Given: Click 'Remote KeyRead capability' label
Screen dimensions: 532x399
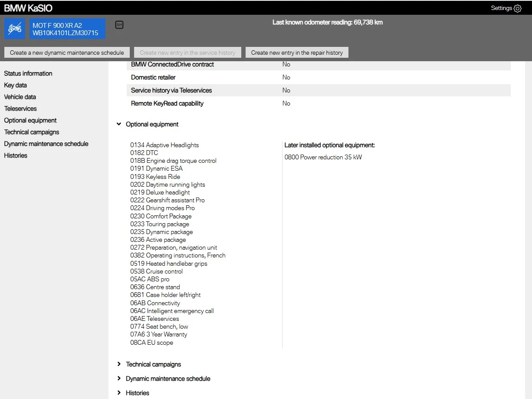Looking at the screenshot, I should coord(167,103).
